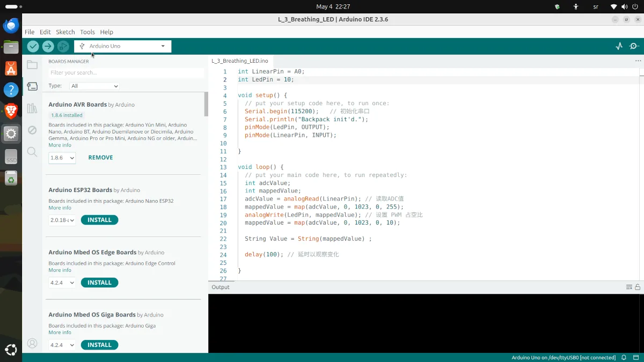Open the Serial Plotter
This screenshot has width=644, height=362.
pos(619,46)
